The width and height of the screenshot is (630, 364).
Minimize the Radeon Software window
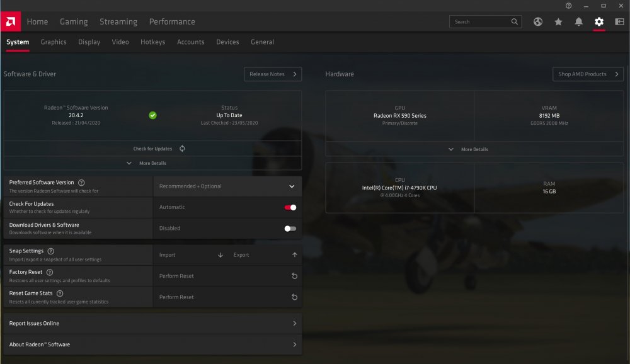coord(586,6)
